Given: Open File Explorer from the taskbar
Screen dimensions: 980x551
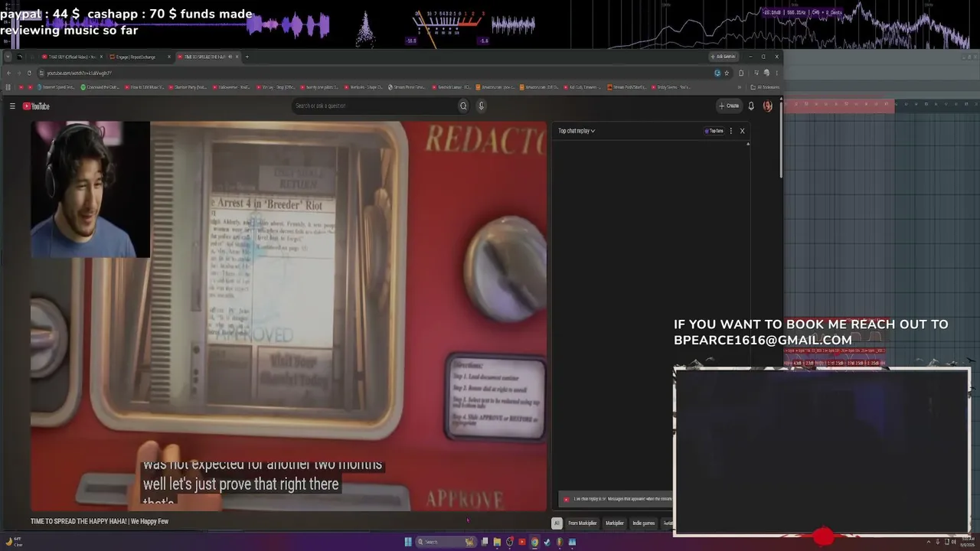Looking at the screenshot, I should pos(497,542).
